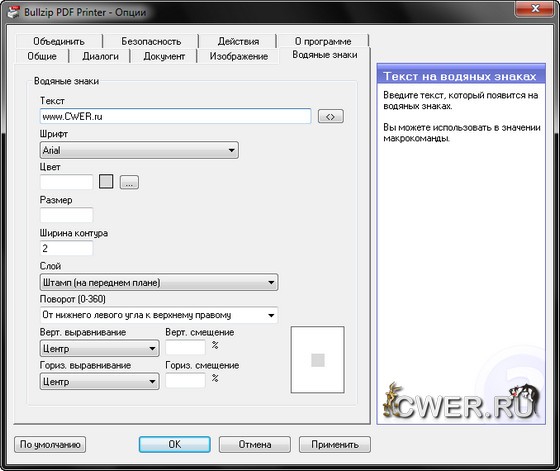Expand the Поворот (0-360) dropdown

(x=159, y=315)
